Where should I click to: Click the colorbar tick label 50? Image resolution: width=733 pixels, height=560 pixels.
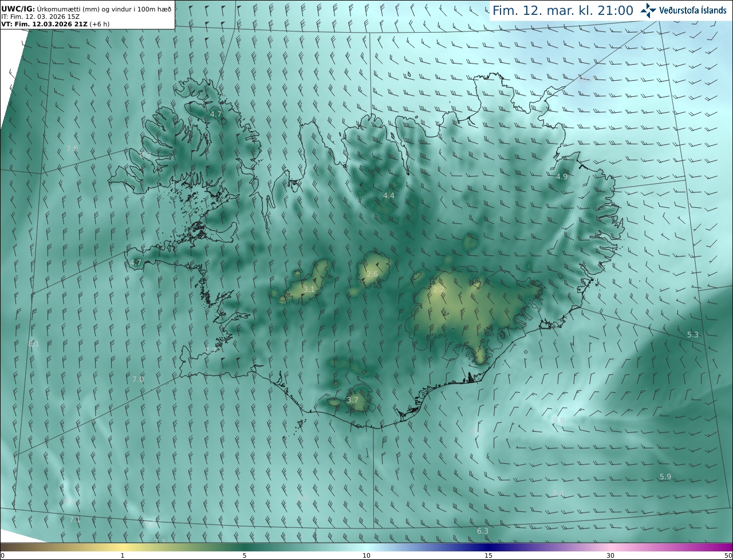tap(728, 555)
